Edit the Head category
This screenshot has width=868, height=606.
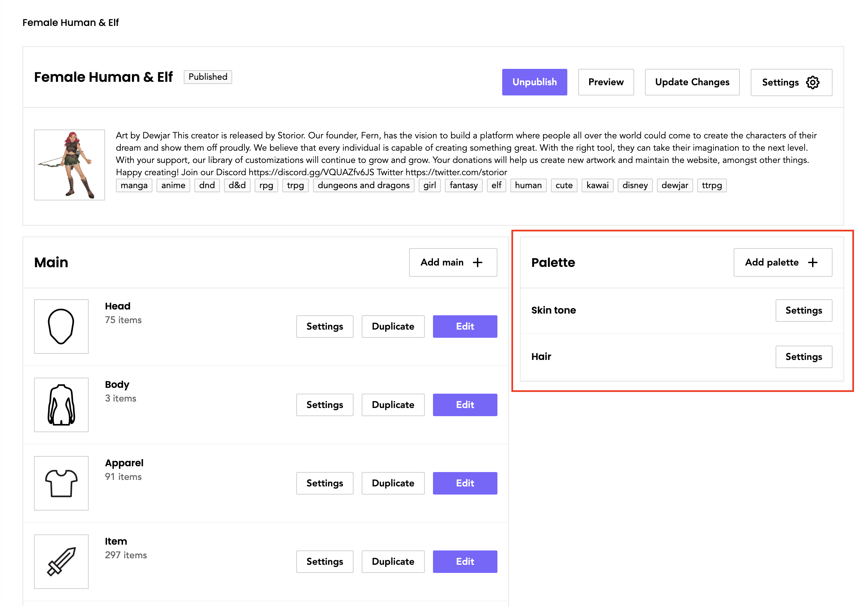point(465,326)
